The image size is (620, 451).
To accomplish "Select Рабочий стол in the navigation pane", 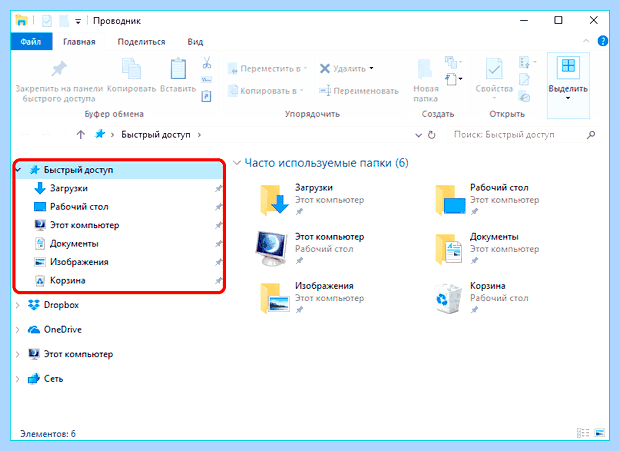I will point(79,207).
